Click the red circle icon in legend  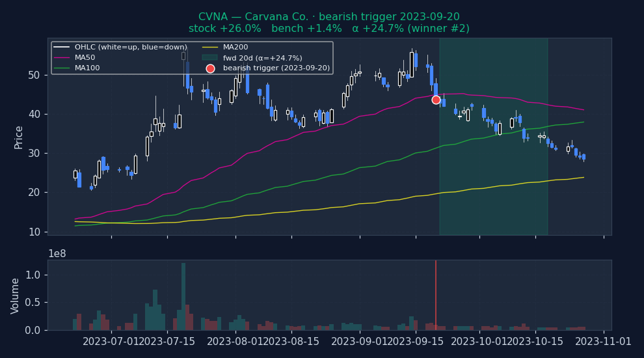click(210, 68)
